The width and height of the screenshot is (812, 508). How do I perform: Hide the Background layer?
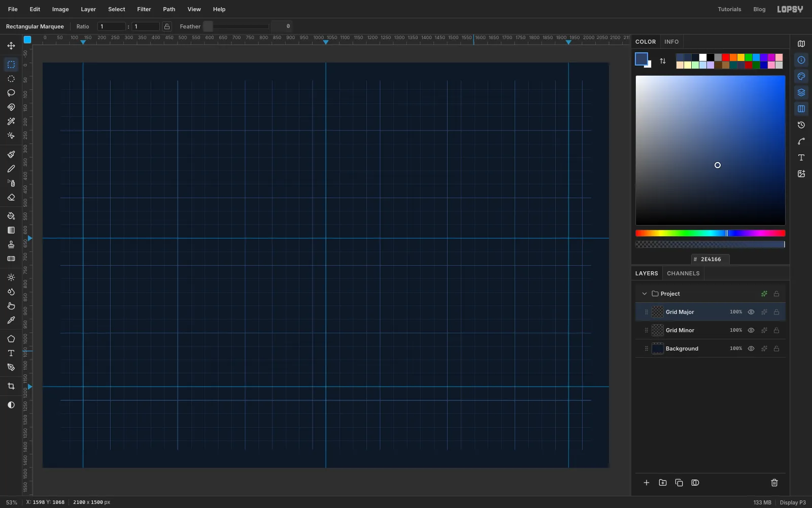point(751,348)
